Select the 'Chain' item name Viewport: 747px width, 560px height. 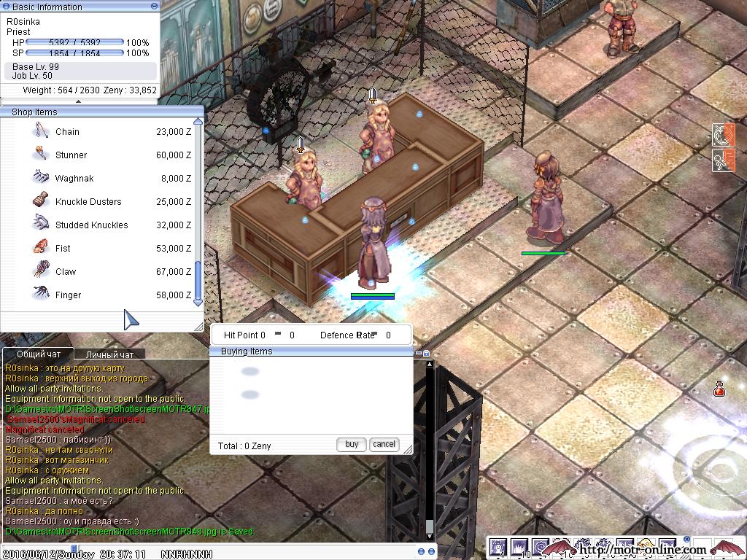[x=67, y=131]
